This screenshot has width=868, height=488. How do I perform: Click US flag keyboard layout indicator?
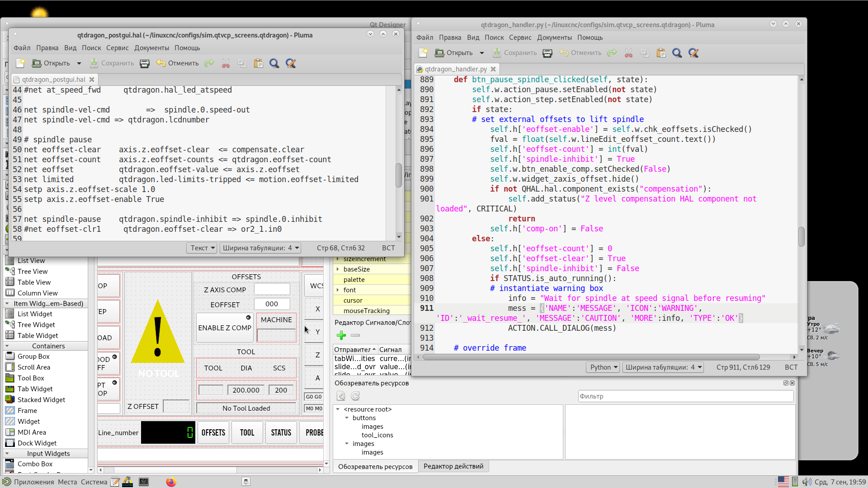click(x=783, y=482)
